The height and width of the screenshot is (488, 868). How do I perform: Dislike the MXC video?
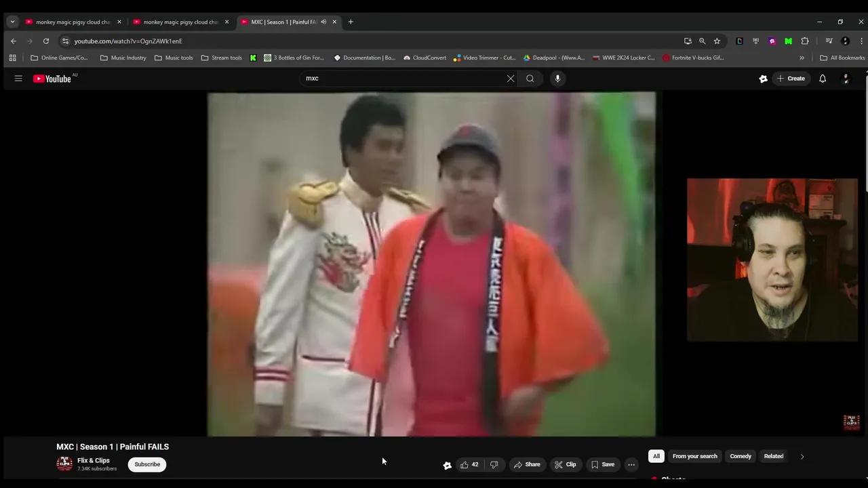494,464
